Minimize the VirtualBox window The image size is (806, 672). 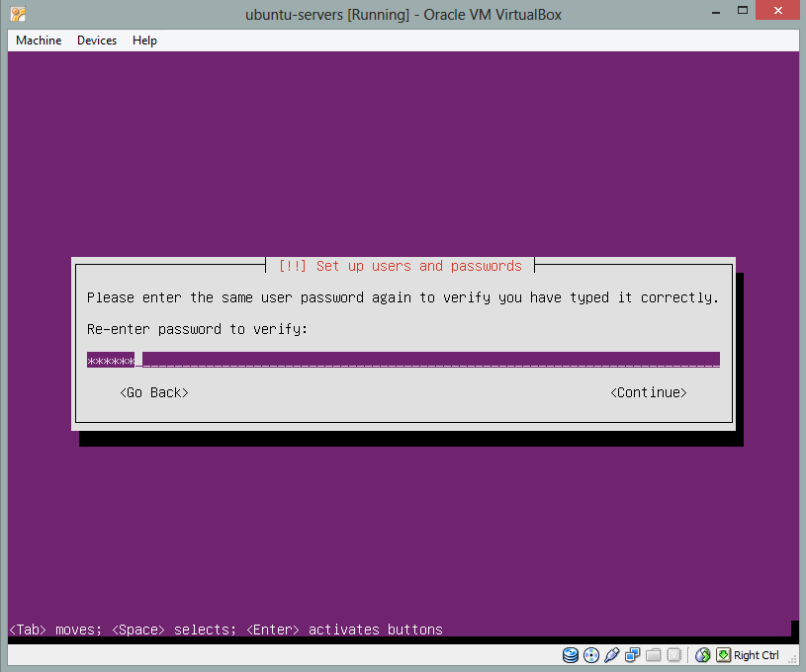click(x=716, y=11)
